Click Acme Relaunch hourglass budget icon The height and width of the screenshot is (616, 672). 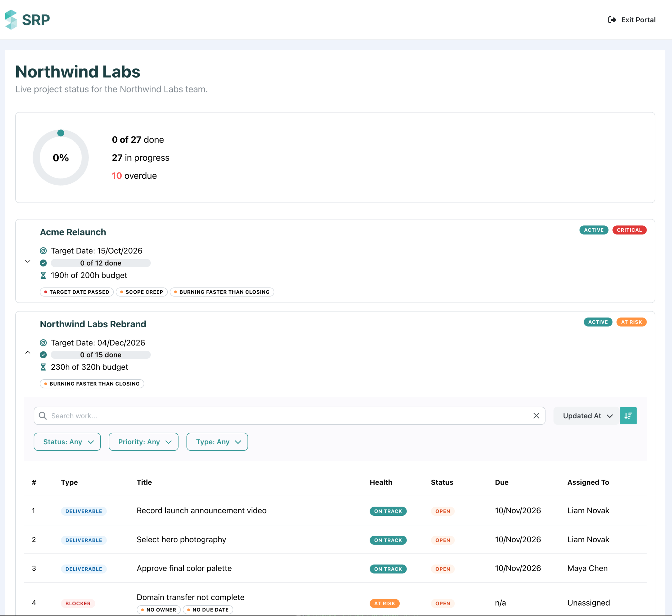43,275
